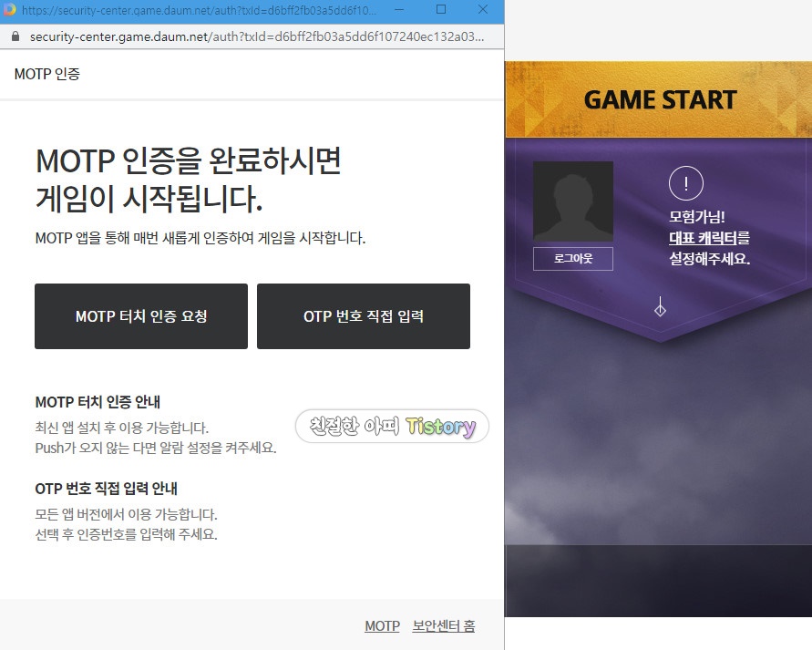Click the MOTP 앱을 통해 매번 새롭게 인증 description
Image resolution: width=812 pixels, height=650 pixels.
coord(200,238)
